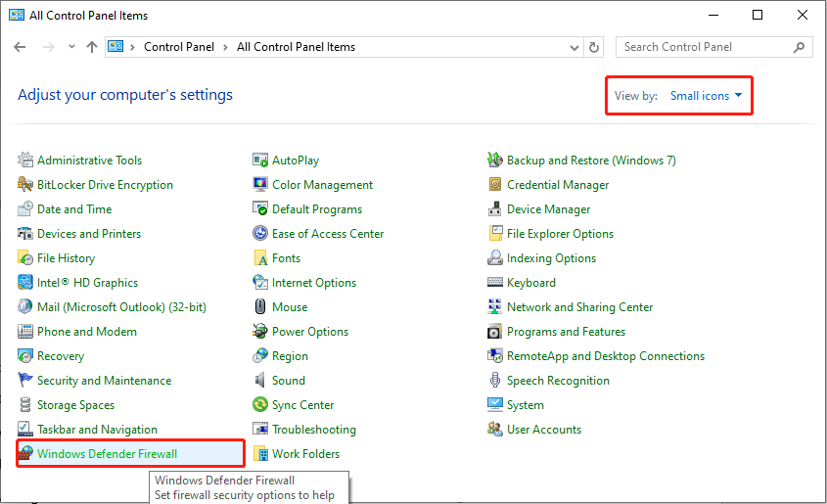This screenshot has width=827, height=504.
Task: Select Control Panel in the breadcrumb
Action: click(179, 47)
